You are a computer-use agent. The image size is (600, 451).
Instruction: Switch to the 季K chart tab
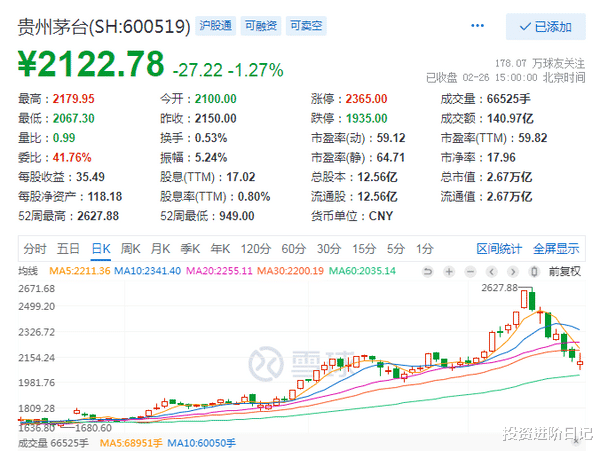coord(190,249)
